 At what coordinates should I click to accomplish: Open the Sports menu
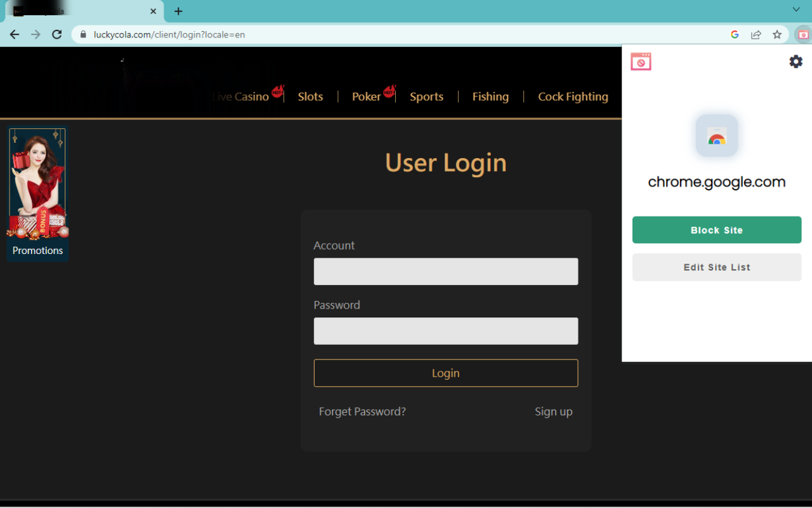(x=426, y=97)
